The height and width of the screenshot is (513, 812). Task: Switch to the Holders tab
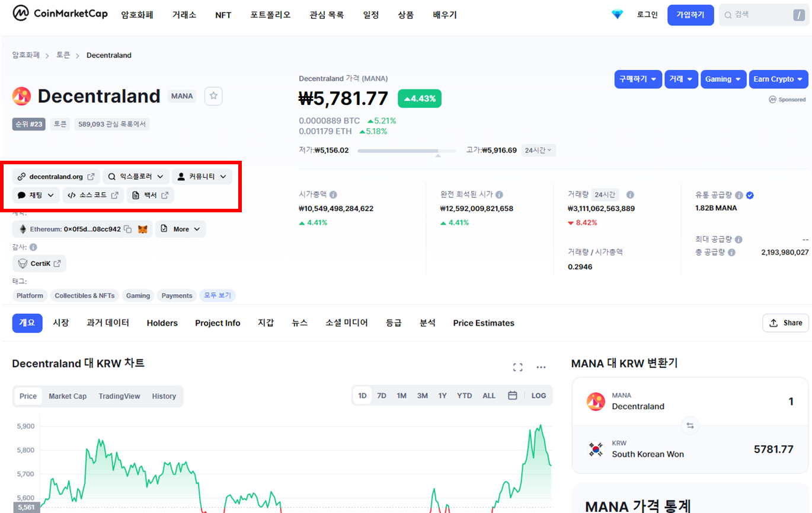click(162, 323)
